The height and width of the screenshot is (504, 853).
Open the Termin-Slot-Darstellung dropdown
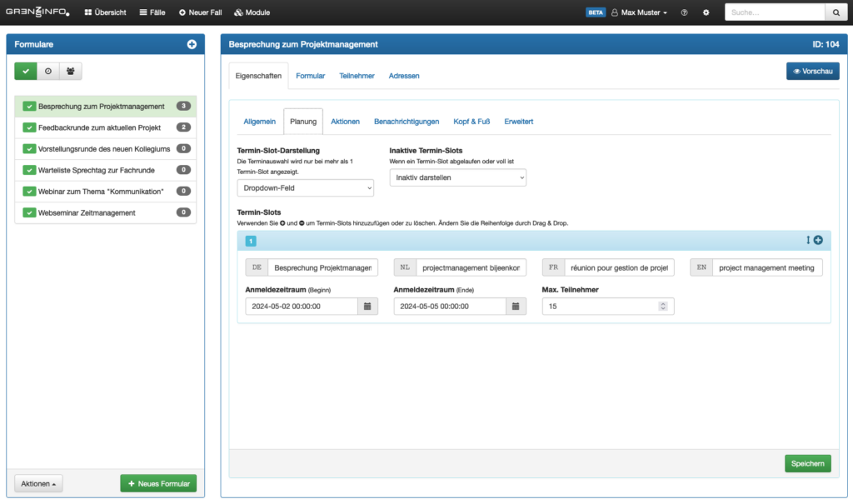[305, 188]
